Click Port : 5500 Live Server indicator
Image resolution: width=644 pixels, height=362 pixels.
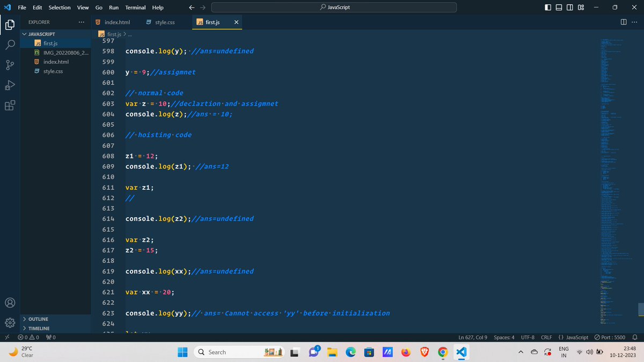coord(610,337)
